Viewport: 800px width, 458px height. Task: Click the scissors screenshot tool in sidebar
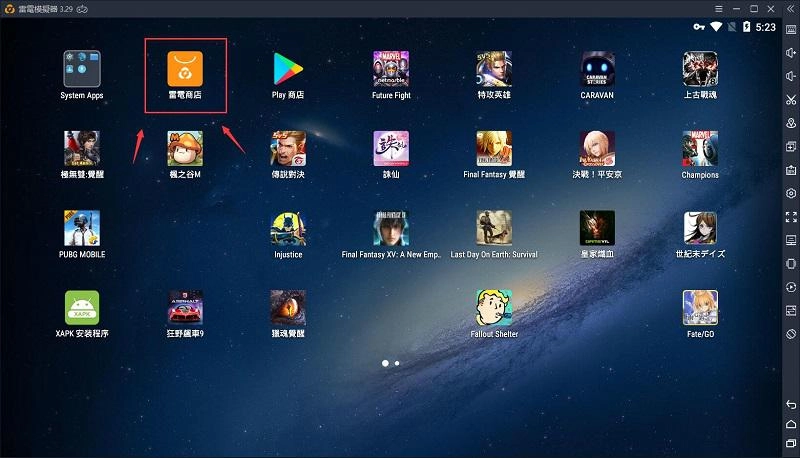coord(791,99)
